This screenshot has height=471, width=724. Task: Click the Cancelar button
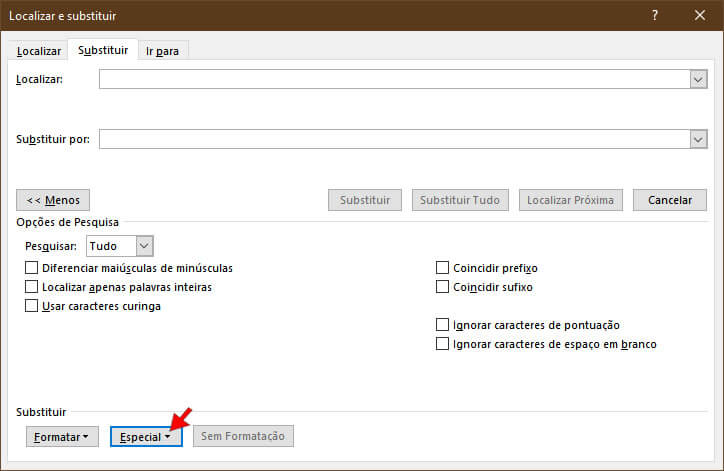coord(670,200)
